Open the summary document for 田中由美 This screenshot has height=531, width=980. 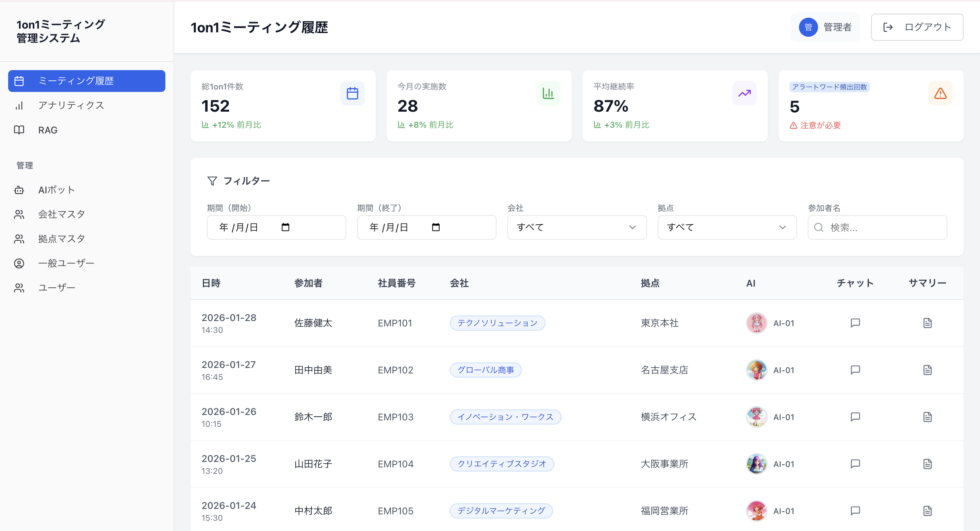pyautogui.click(x=928, y=370)
